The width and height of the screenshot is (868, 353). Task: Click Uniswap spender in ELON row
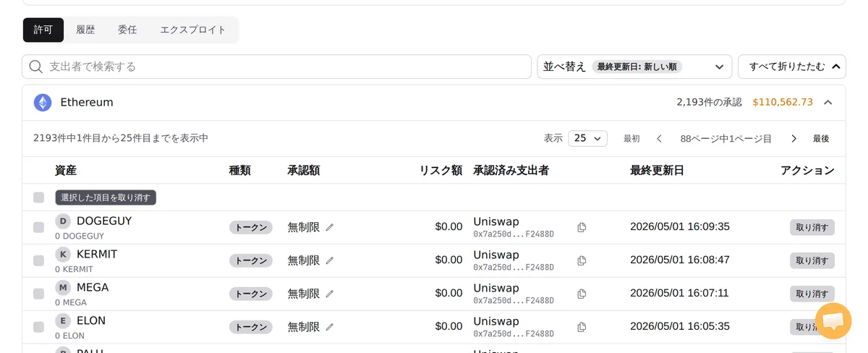click(496, 321)
